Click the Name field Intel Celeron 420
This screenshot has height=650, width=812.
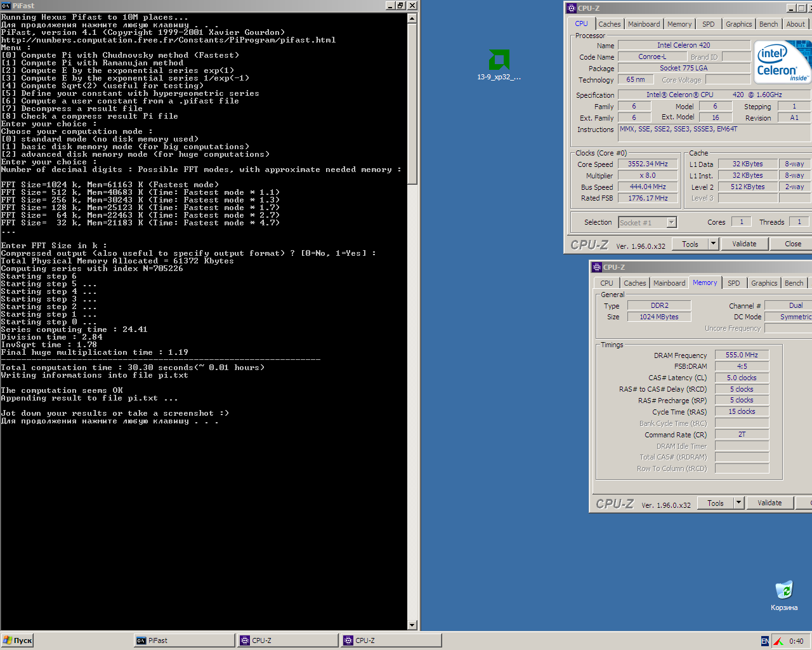(684, 45)
